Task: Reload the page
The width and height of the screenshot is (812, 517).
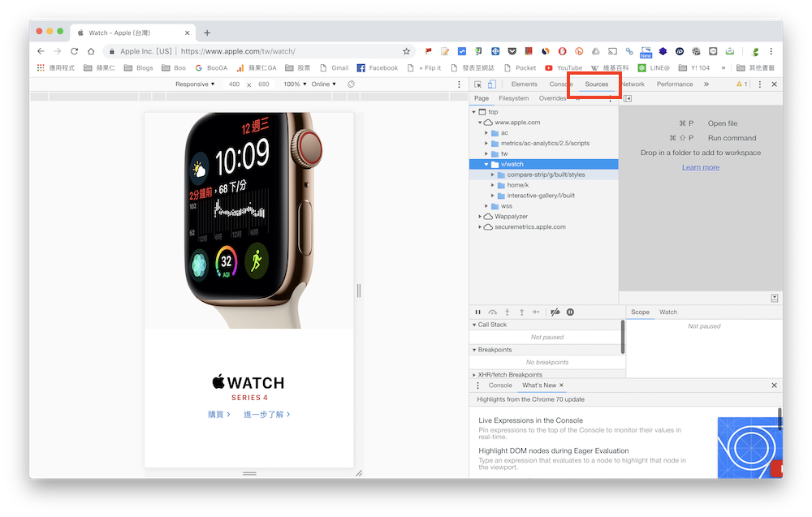Action: (74, 51)
